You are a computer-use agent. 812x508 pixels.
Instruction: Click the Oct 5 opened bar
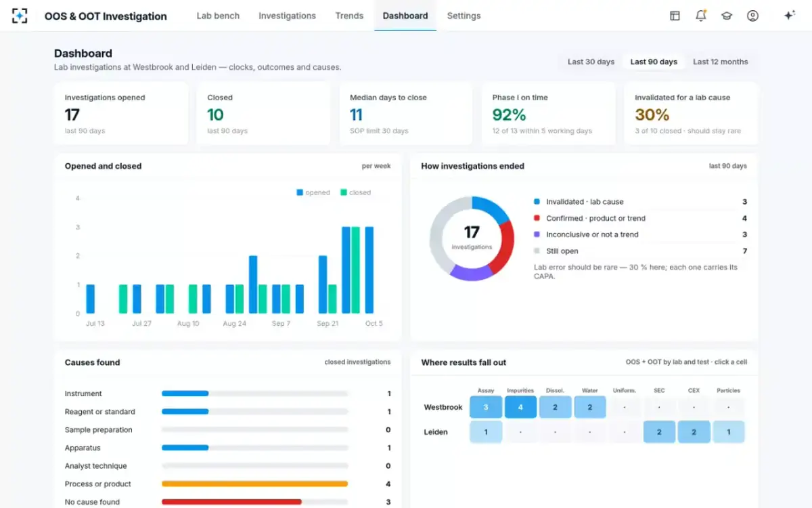[369, 270]
